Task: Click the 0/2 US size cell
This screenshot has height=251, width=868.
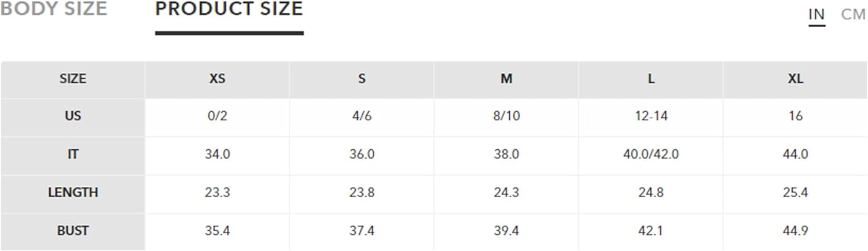Action: tap(217, 116)
